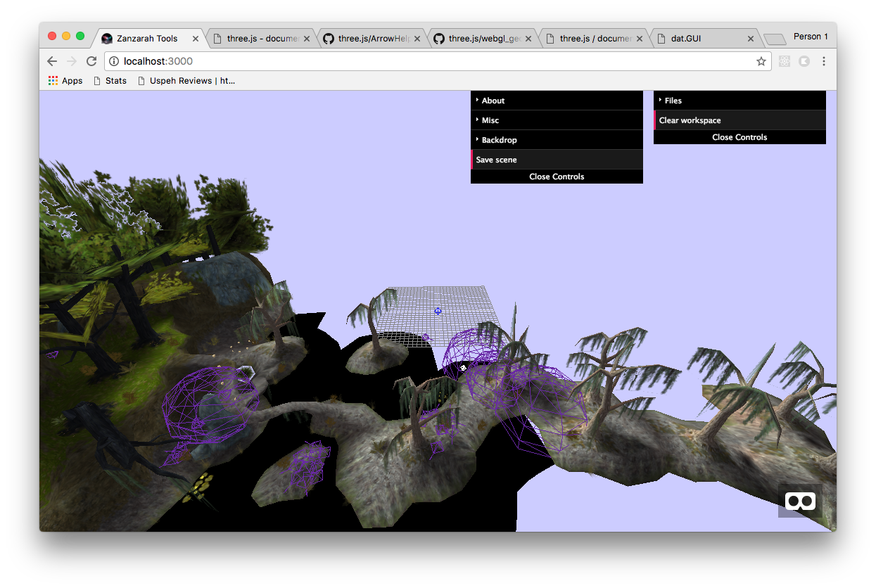Click the site info icon in address bar

tap(114, 61)
